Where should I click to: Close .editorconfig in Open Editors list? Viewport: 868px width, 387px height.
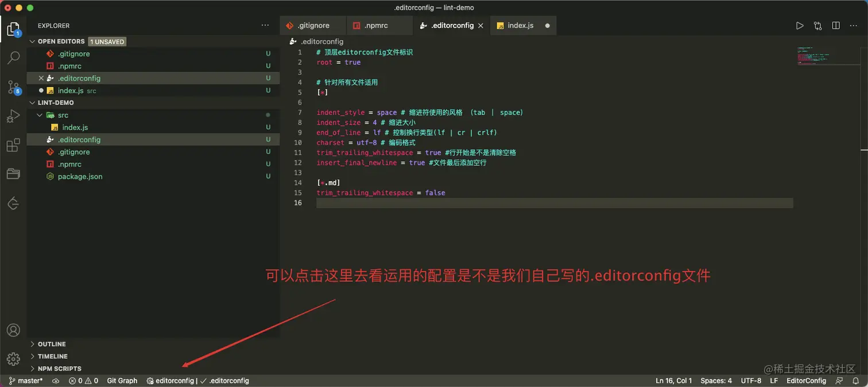(x=41, y=78)
